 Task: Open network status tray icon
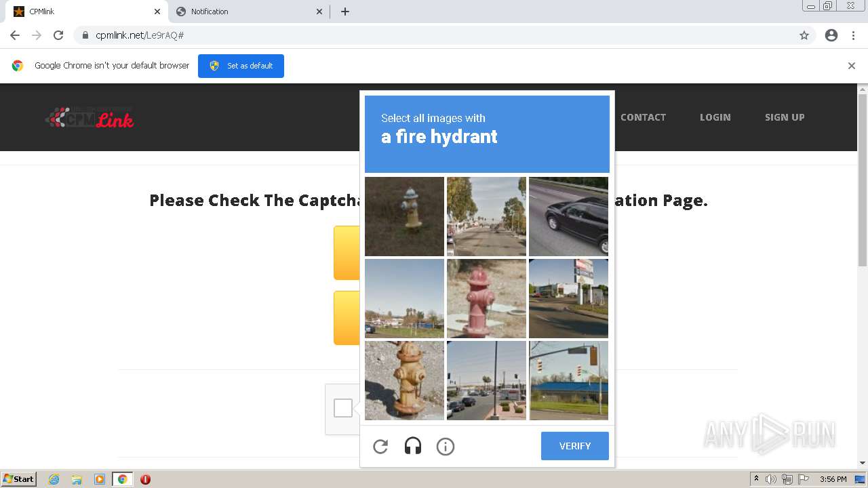[x=787, y=479]
